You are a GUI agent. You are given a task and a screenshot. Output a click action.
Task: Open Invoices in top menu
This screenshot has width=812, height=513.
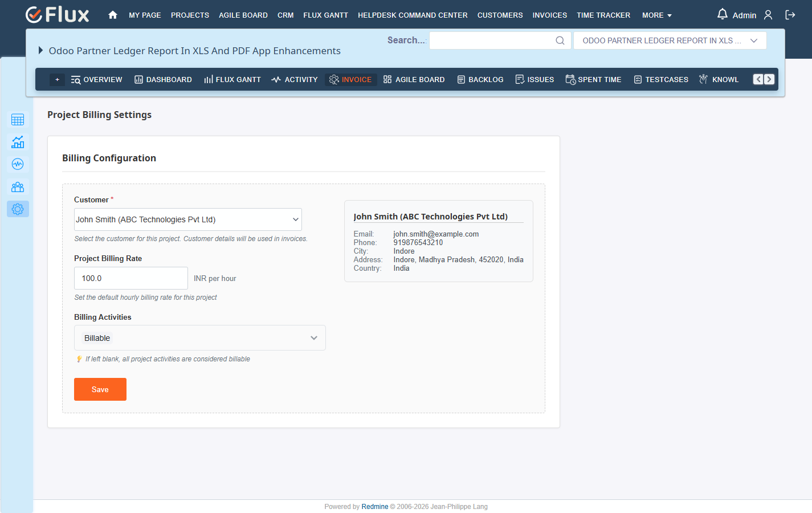pos(549,15)
